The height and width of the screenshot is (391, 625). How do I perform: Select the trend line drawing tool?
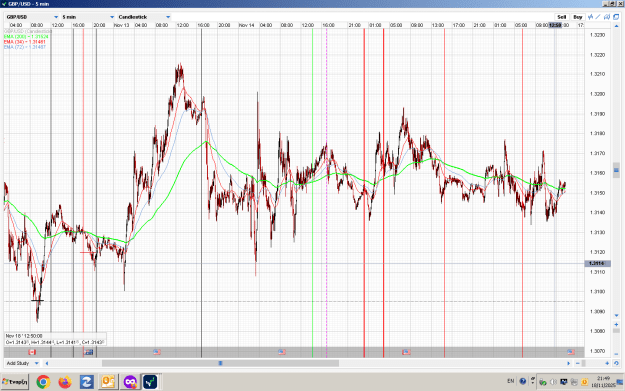[598, 17]
